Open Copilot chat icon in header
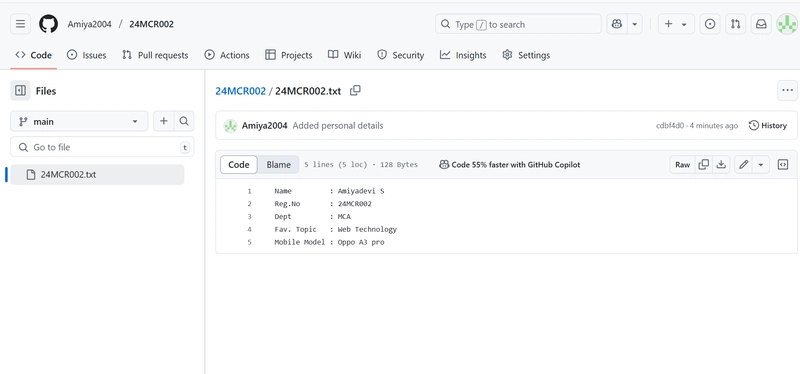This screenshot has height=374, width=800. coord(617,24)
